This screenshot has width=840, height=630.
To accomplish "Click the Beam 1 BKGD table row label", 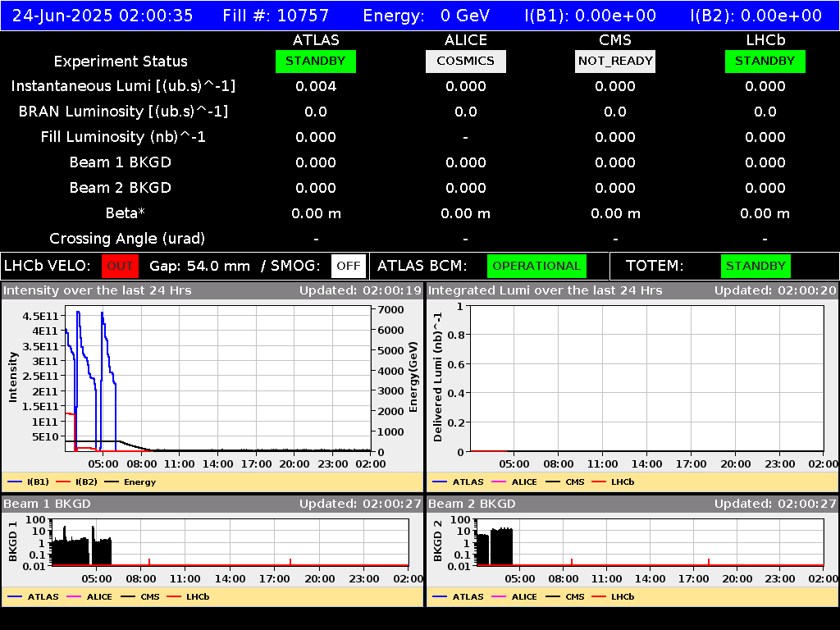I will [121, 162].
